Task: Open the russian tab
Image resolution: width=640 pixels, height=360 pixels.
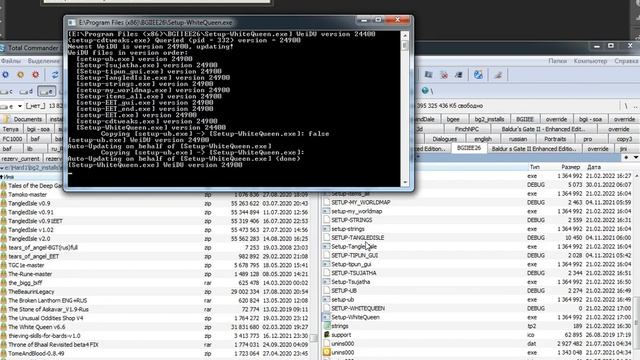Action: pyautogui.click(x=518, y=139)
